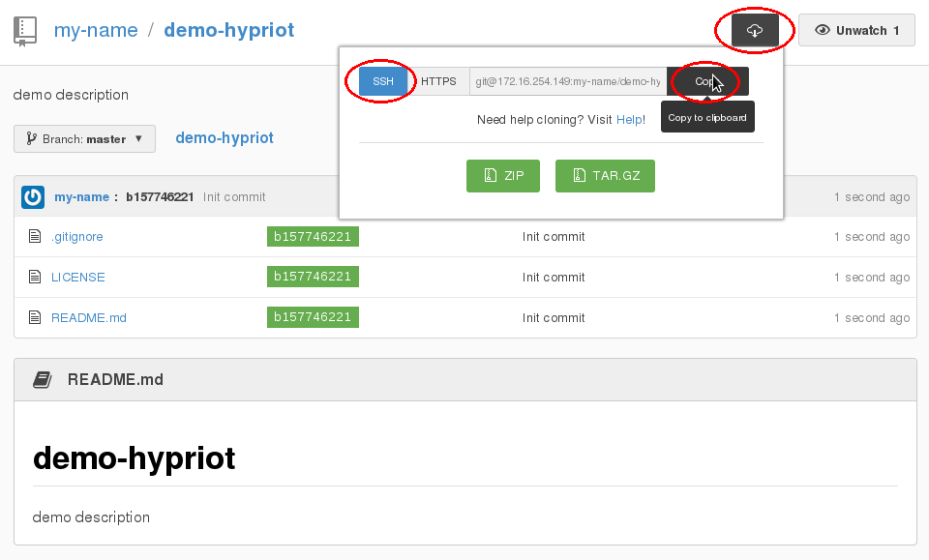
Task: Toggle watching off via the Unwatch button
Action: [856, 30]
